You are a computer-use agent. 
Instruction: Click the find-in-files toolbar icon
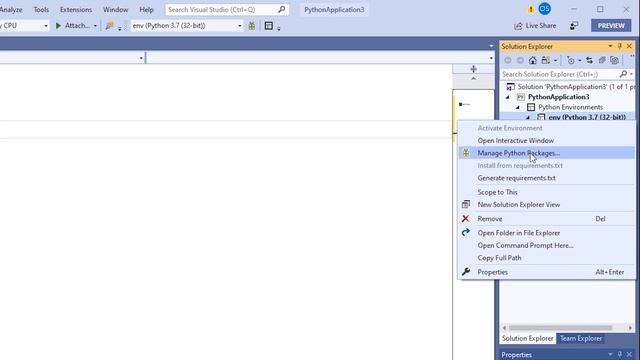(109, 26)
